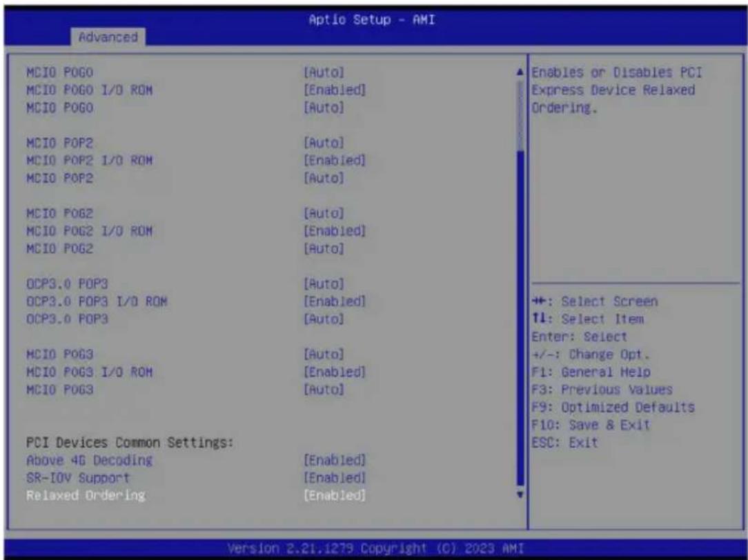This screenshot has height=560, width=748.
Task: Select MCIO P0G3 row directly above P0G3 I/O ROM
Action: coord(59,354)
